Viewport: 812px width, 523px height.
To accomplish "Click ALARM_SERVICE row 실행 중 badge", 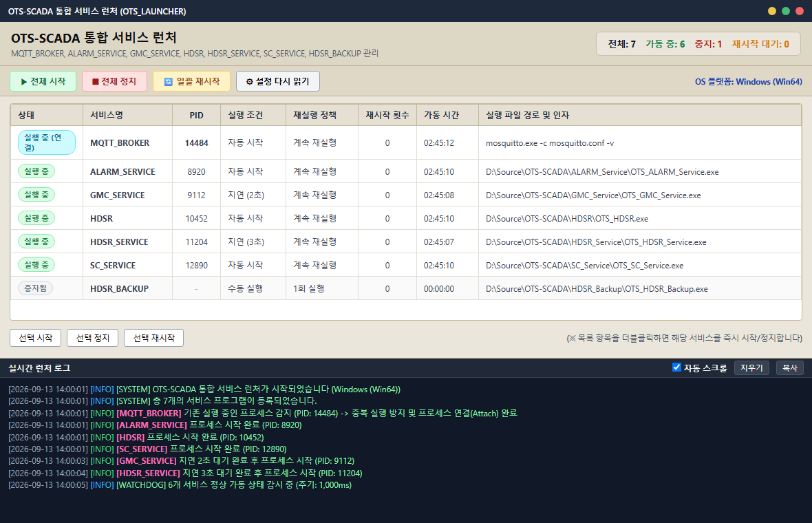I will [x=36, y=171].
